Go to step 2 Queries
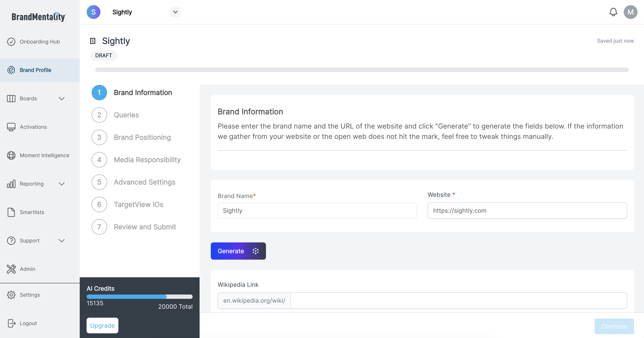The height and width of the screenshot is (338, 644). 126,115
